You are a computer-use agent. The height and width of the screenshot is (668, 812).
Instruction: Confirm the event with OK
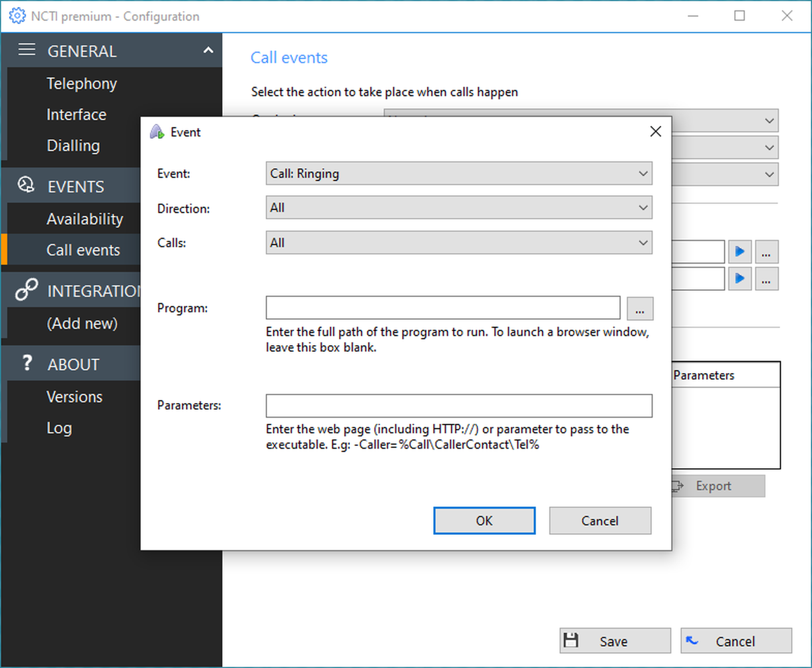tap(484, 521)
